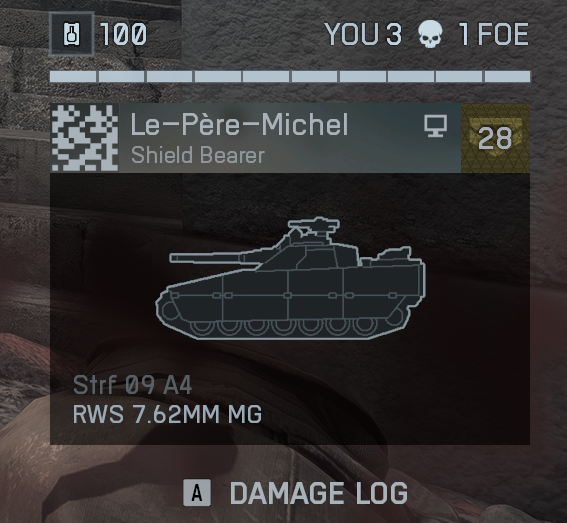Click the tank's remote weapon turret
The width and height of the screenshot is (567, 523).
pos(314,228)
